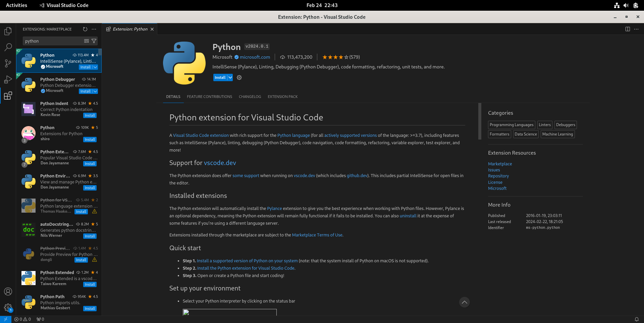Image resolution: width=644 pixels, height=323 pixels.
Task: Focus the extensions search field
Action: tap(53, 41)
